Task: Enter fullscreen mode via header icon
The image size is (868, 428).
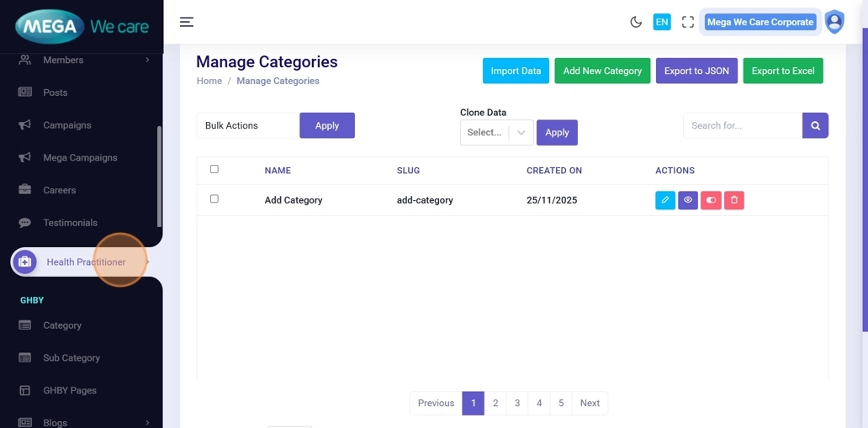Action: (x=687, y=22)
